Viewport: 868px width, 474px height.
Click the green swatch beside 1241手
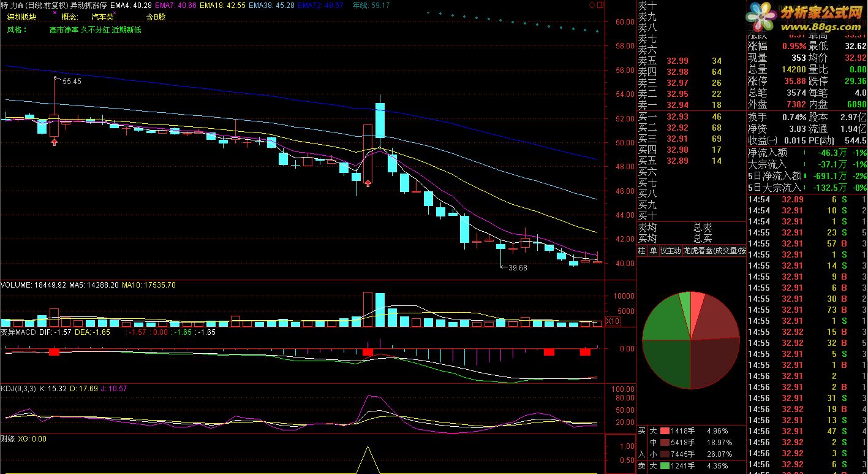665,466
